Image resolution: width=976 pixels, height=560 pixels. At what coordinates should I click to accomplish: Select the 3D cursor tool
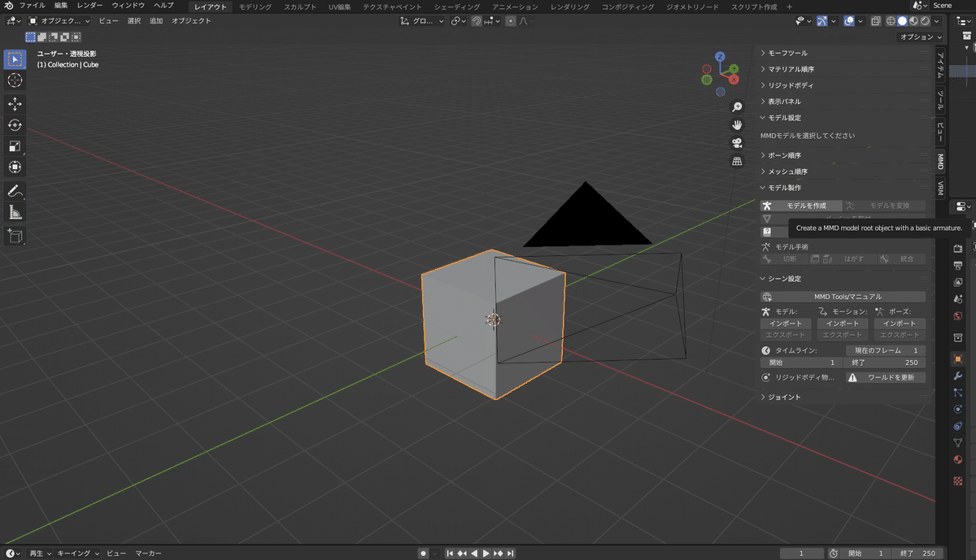point(15,80)
